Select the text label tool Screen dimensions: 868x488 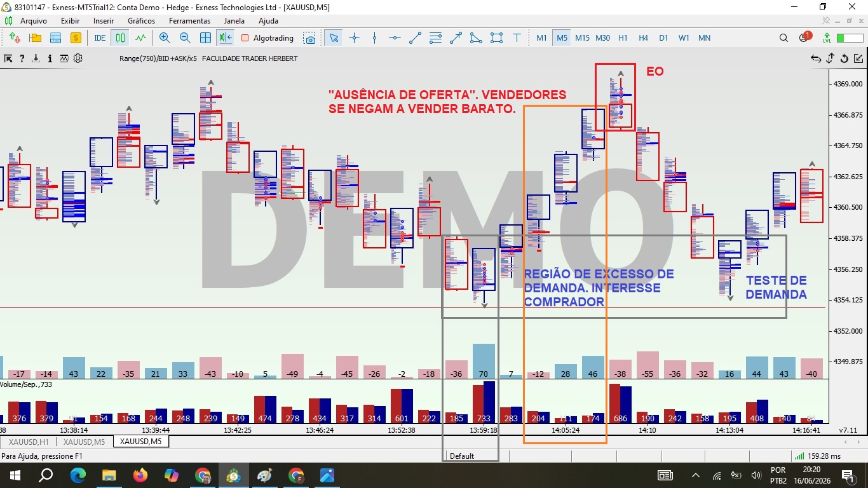(517, 38)
